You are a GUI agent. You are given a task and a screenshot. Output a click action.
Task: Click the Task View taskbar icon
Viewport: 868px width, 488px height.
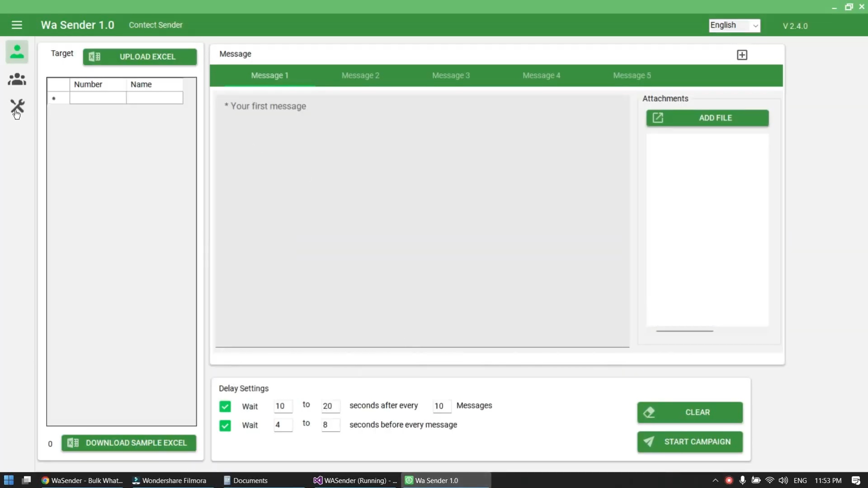click(x=26, y=480)
